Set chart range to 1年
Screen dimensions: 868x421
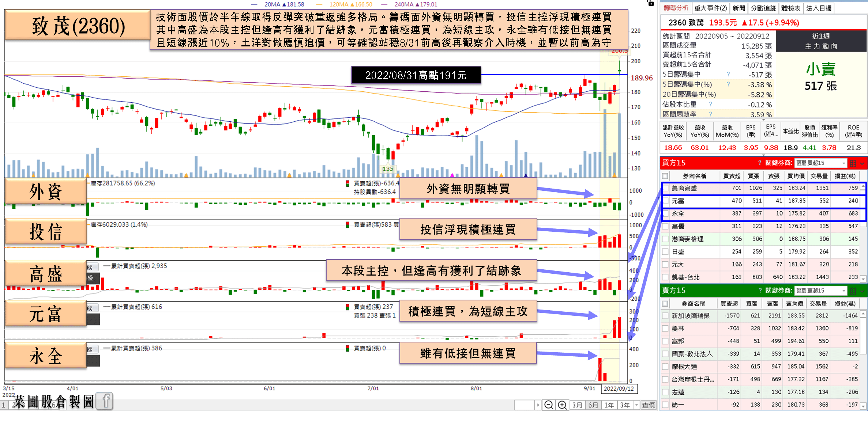pyautogui.click(x=609, y=405)
